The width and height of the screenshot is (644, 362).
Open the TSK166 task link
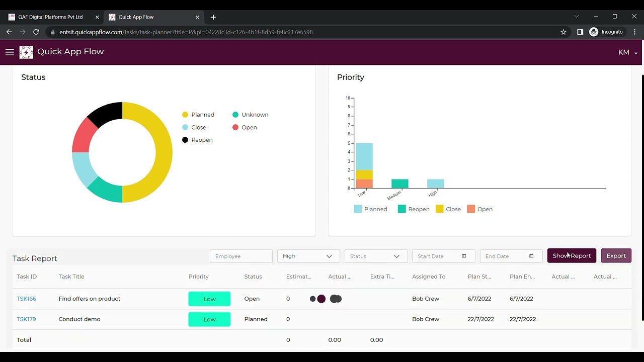[26, 299]
